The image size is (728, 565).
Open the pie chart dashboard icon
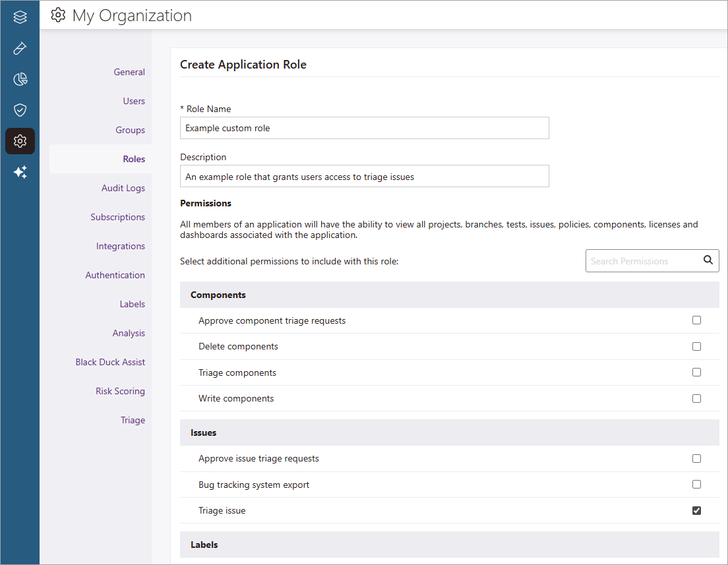point(20,80)
